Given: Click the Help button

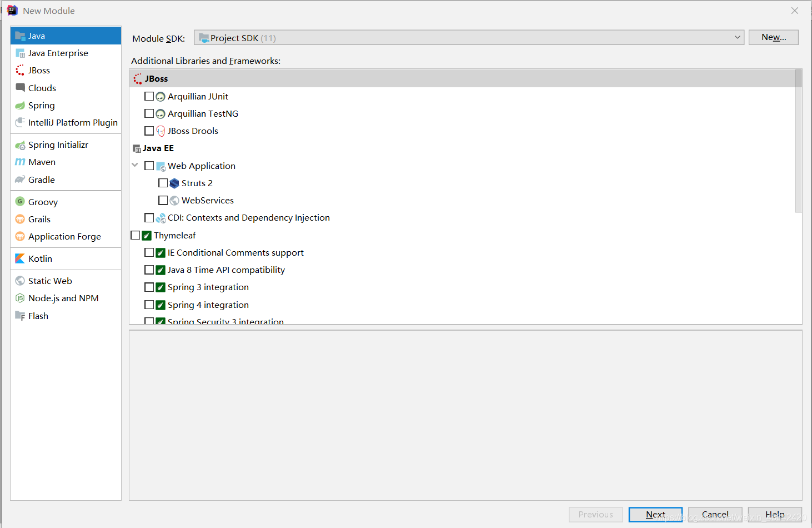Looking at the screenshot, I should tap(775, 515).
